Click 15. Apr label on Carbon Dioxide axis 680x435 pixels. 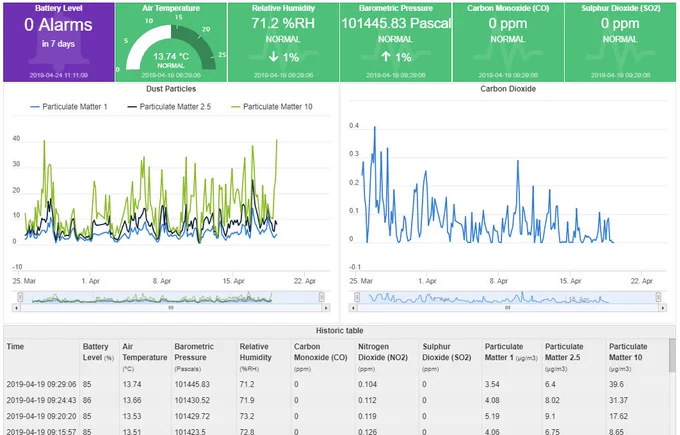point(570,281)
